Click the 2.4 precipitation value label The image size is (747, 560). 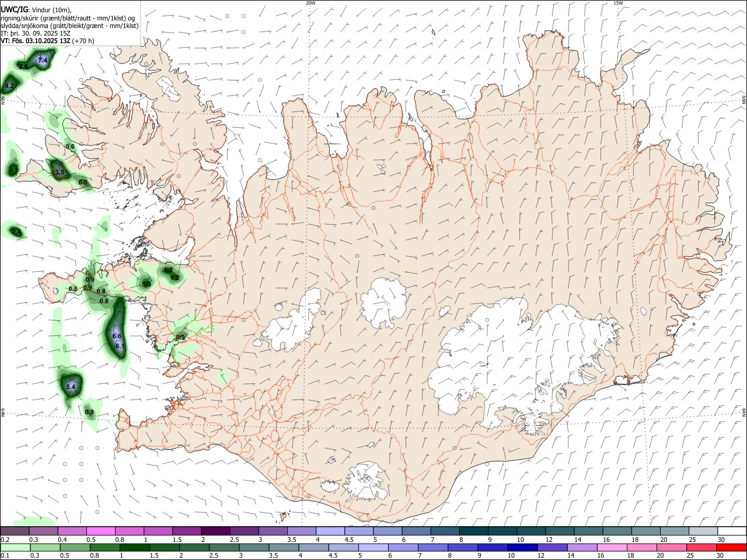coord(16,232)
